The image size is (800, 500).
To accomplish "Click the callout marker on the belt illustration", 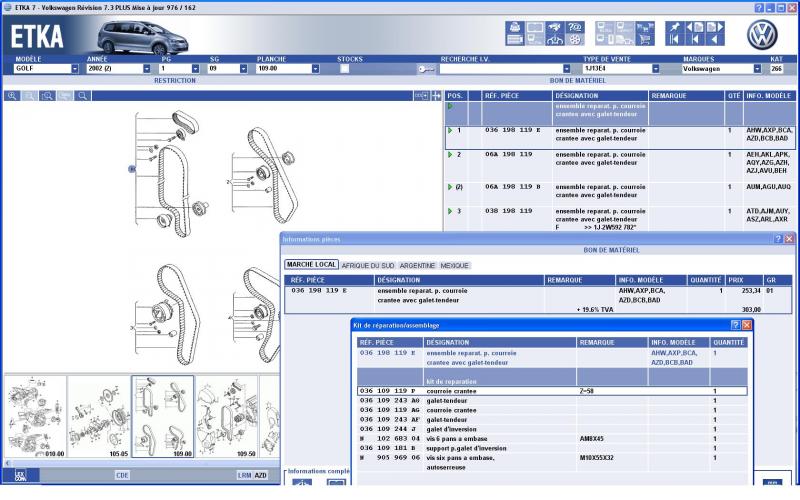I will coord(132,169).
